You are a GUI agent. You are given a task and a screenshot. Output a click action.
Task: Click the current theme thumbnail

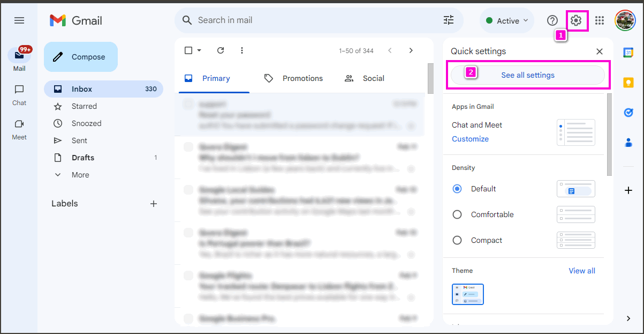tap(468, 294)
